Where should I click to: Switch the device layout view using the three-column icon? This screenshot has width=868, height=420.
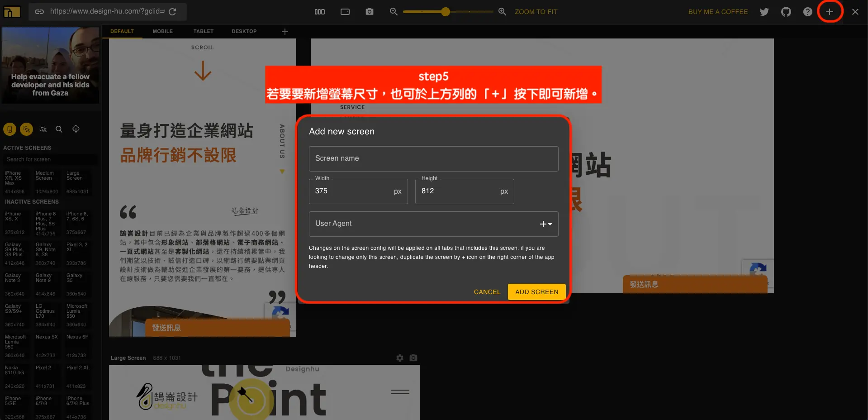click(x=320, y=12)
